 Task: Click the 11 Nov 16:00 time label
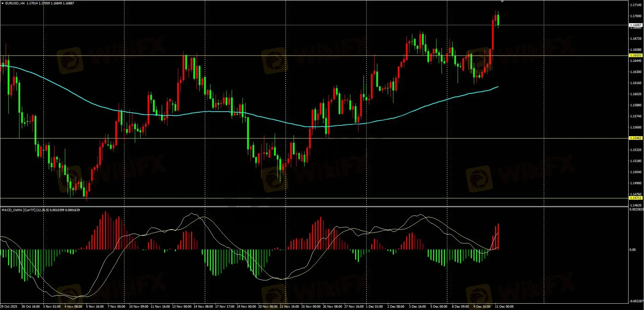160,307
